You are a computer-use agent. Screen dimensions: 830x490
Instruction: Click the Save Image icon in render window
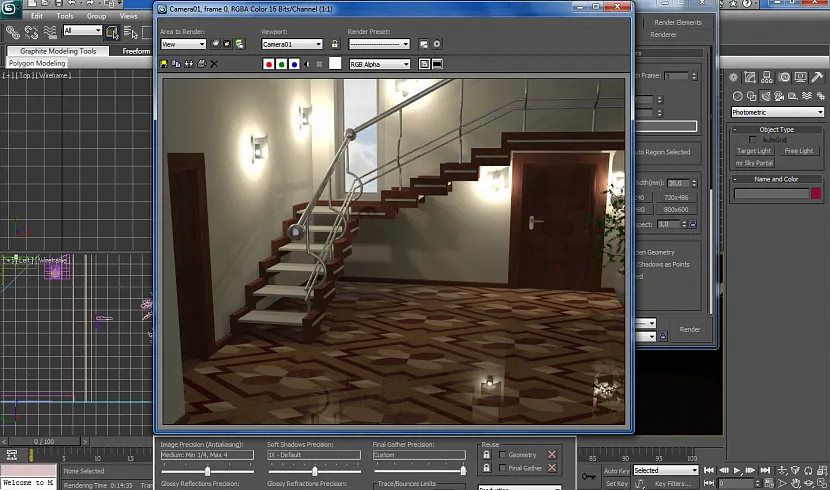(164, 64)
